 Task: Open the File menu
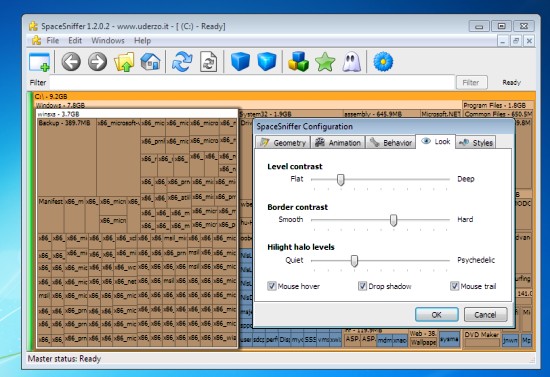(x=53, y=41)
